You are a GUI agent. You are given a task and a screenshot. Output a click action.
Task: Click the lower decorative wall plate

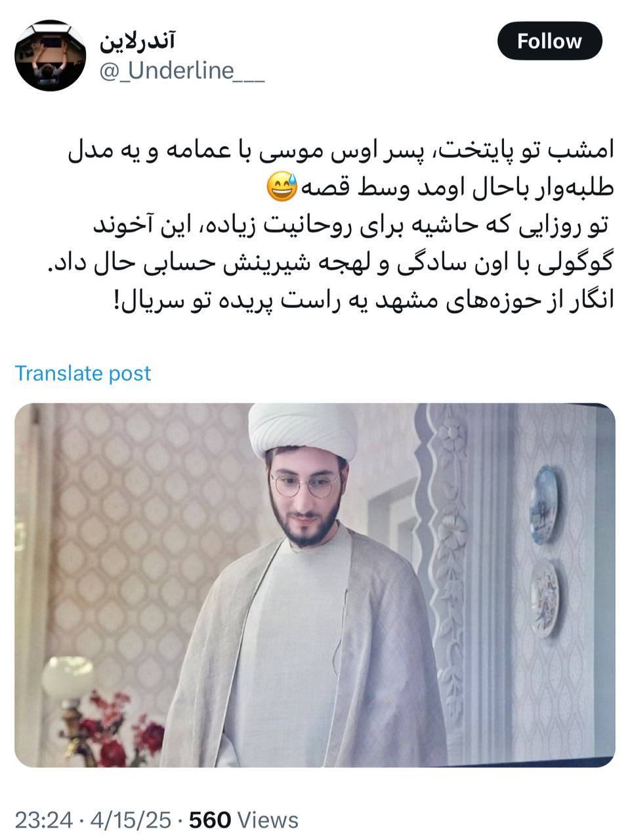point(545,598)
